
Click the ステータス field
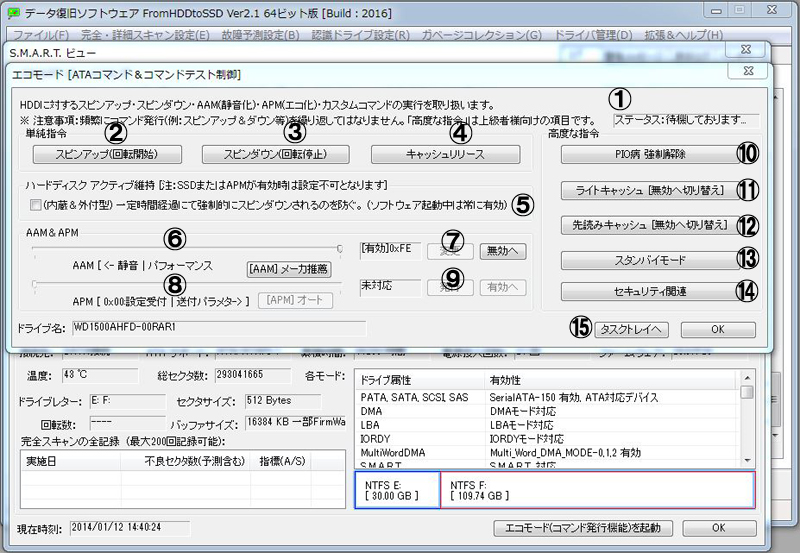point(686,120)
